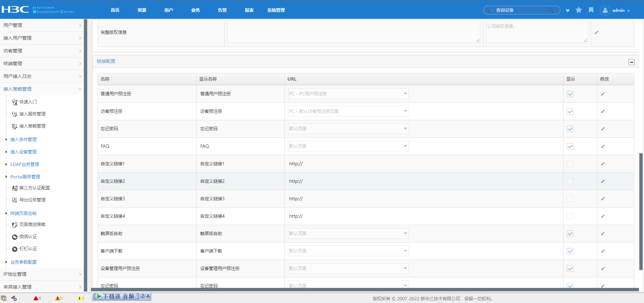
Task: Click the 下载该 音频 button
Action: pos(116,296)
